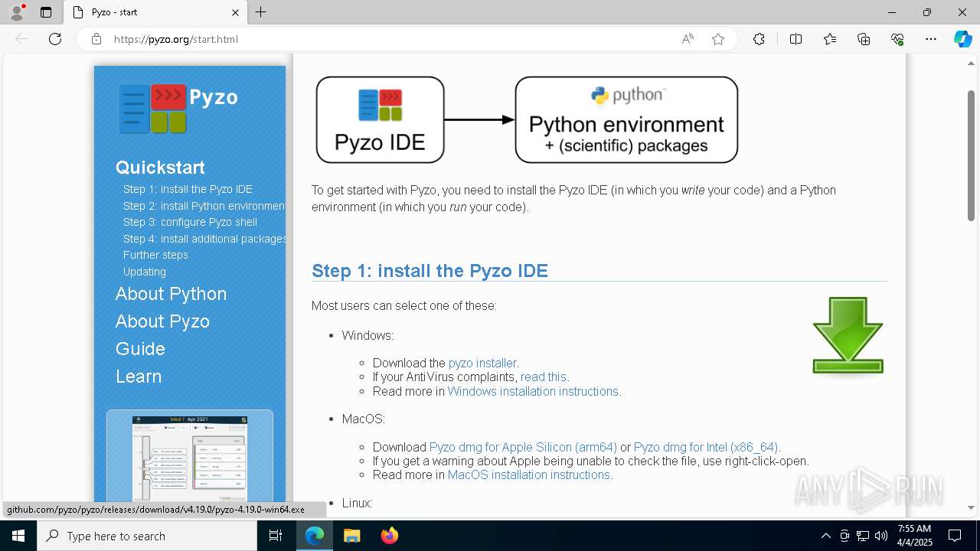Open the network tray icon
This screenshot has width=980, height=551.
point(863,536)
